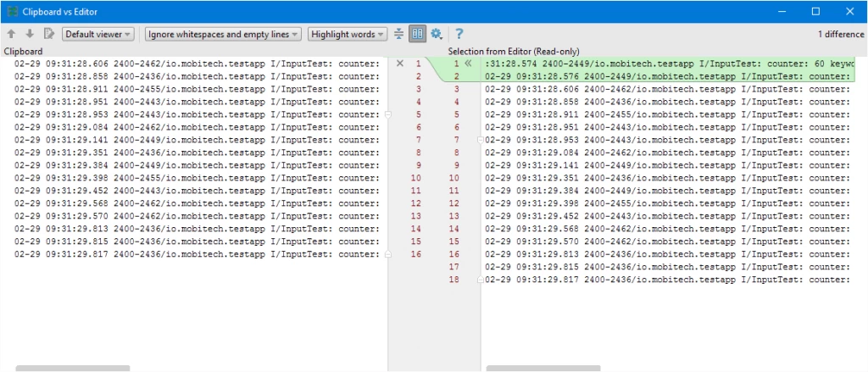Image resolution: width=868 pixels, height=372 pixels.
Task: Click line number 18 in Editor gutter
Action: 454,280
